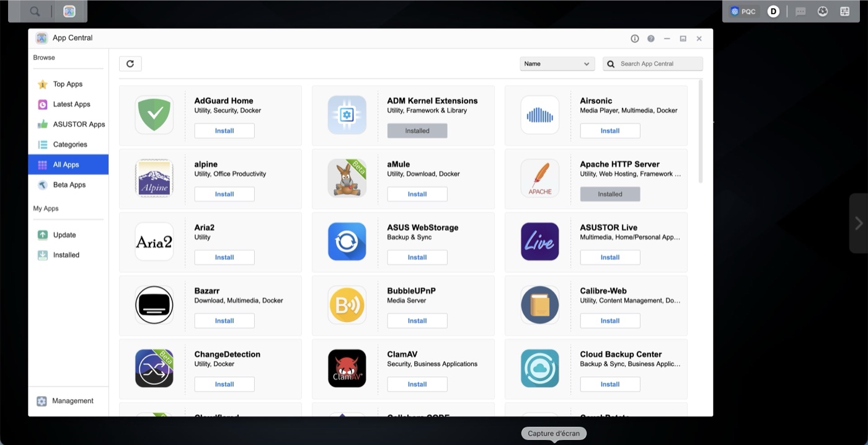Open the Name sort dropdown
868x445 pixels.
pos(557,63)
